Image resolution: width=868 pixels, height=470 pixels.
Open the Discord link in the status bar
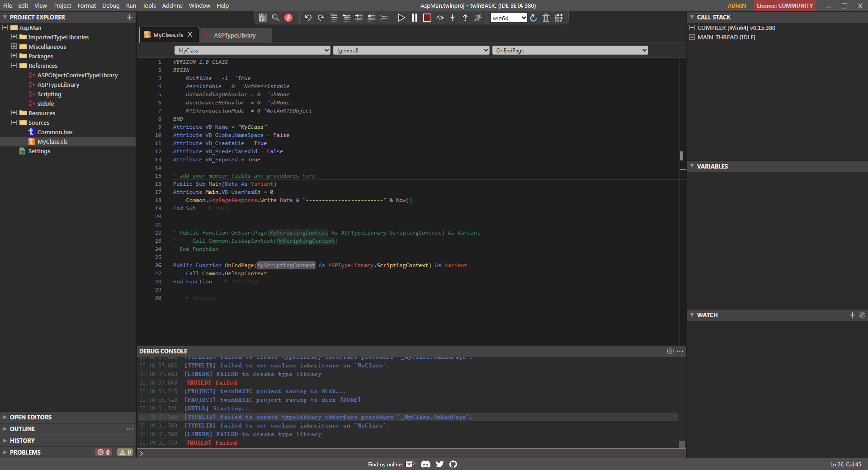pyautogui.click(x=425, y=464)
